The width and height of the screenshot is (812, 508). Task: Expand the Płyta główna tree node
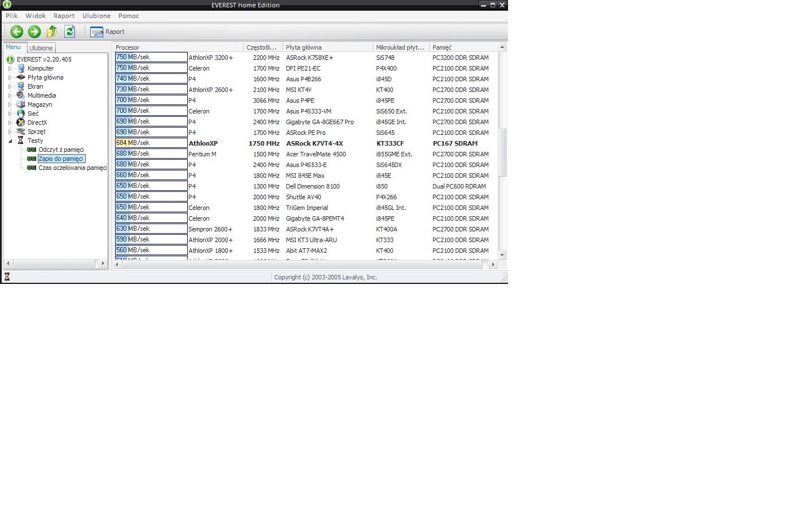point(10,77)
